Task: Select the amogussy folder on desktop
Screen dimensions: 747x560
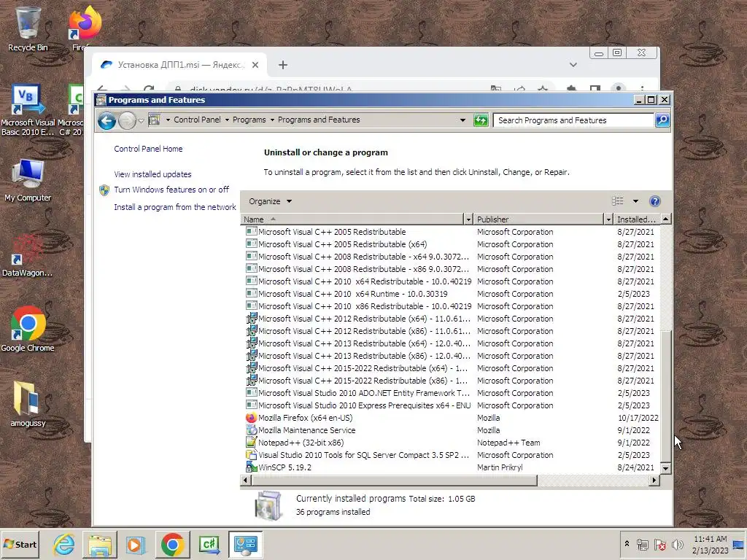Action: pyautogui.click(x=28, y=404)
